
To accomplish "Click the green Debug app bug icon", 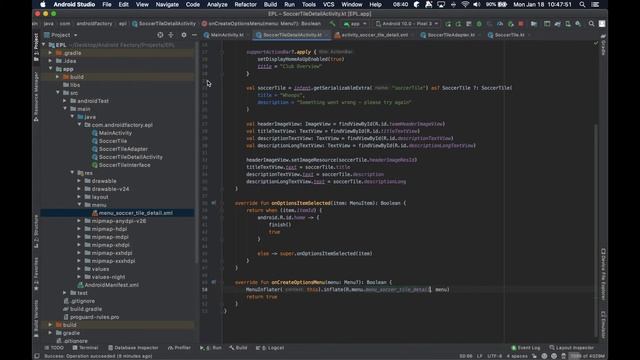I will point(479,24).
